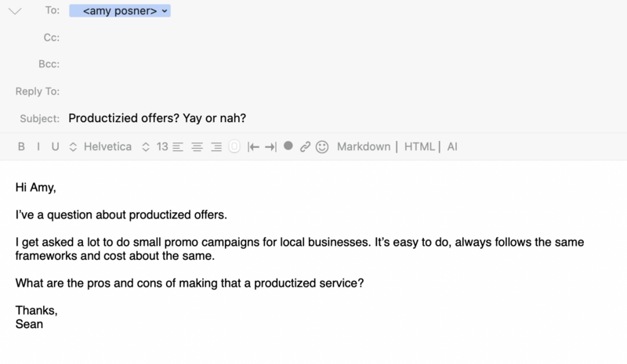
Task: Center align the text
Action: (x=197, y=147)
